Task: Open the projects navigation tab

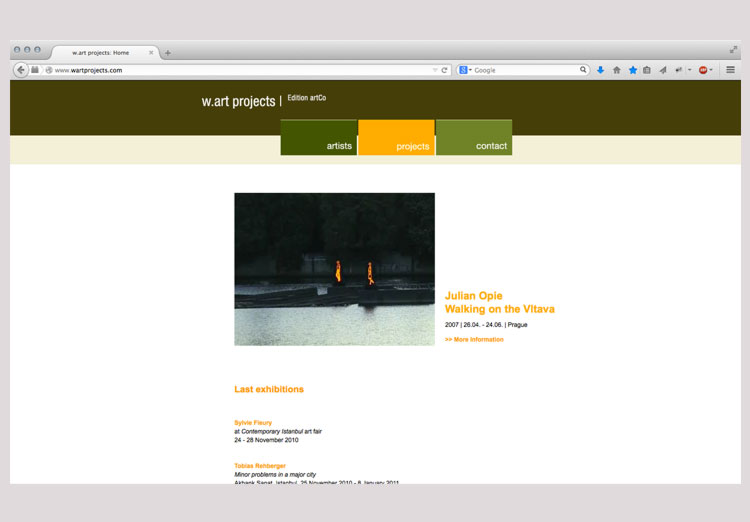Action: [396, 137]
